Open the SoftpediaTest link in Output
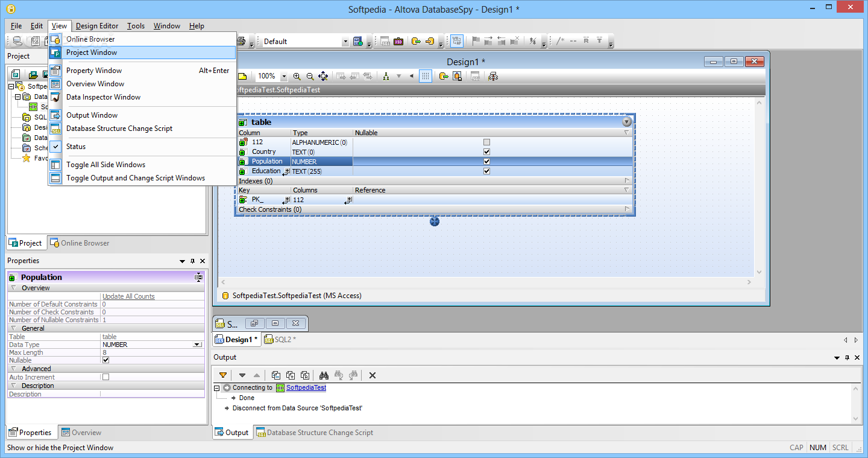This screenshot has height=458, width=868. point(306,387)
